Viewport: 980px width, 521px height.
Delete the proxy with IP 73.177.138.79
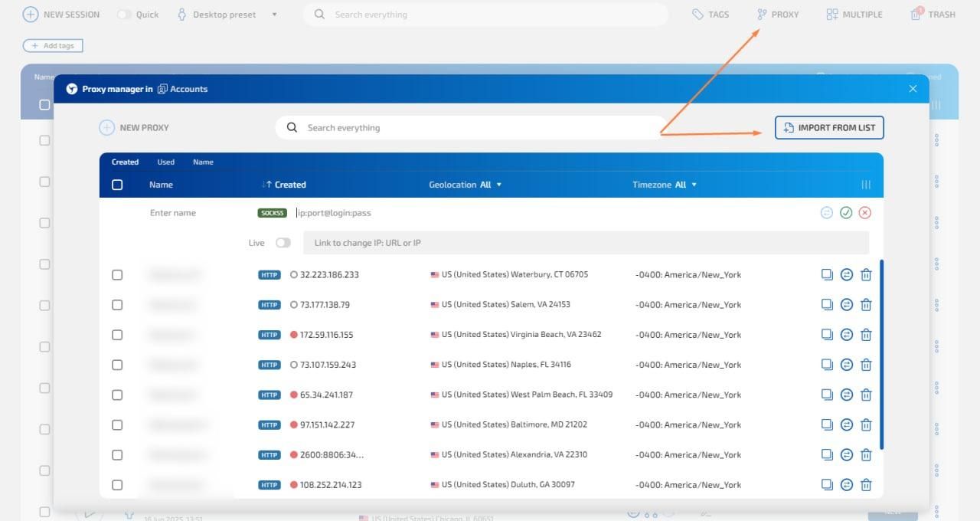866,304
